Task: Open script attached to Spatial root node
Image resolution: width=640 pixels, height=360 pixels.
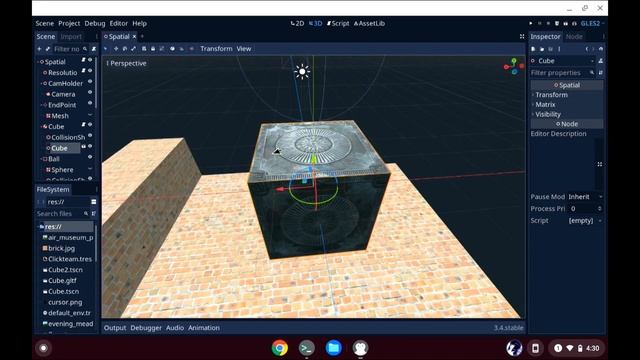Action: (83, 60)
